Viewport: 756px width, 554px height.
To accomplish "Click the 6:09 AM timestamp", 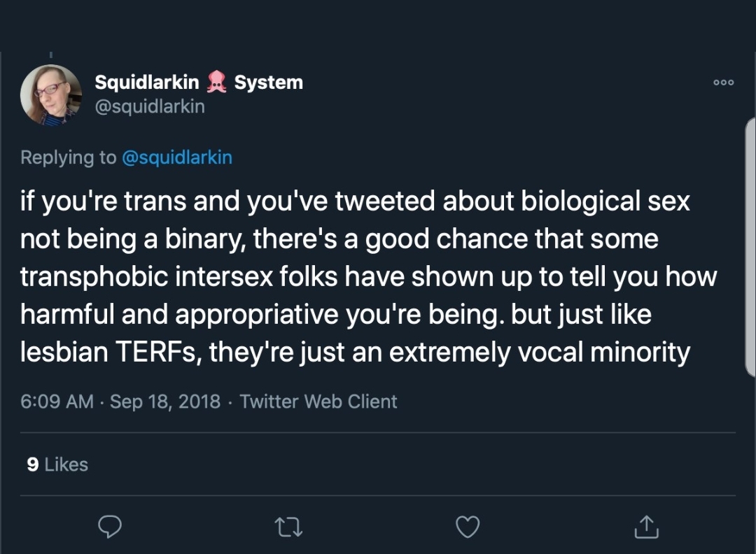I will [x=57, y=402].
